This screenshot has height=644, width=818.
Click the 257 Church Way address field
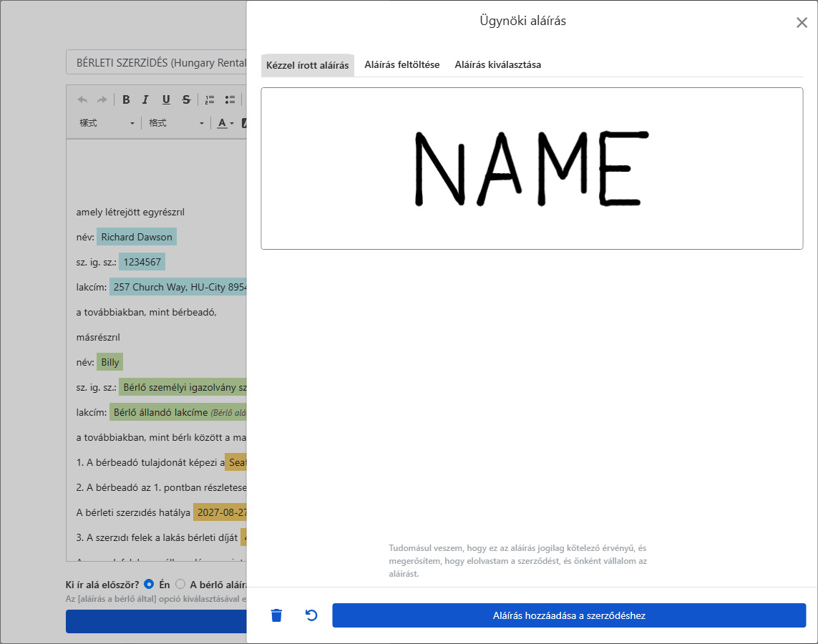click(x=178, y=287)
